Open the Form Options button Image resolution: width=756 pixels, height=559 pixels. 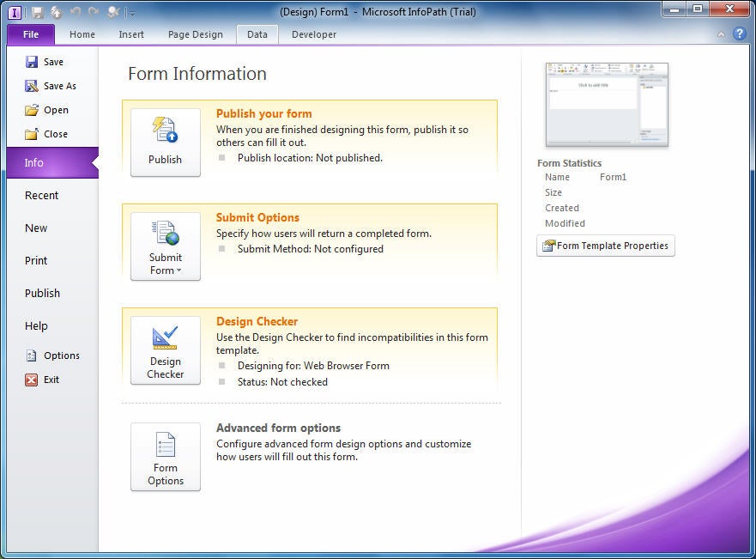point(166,457)
